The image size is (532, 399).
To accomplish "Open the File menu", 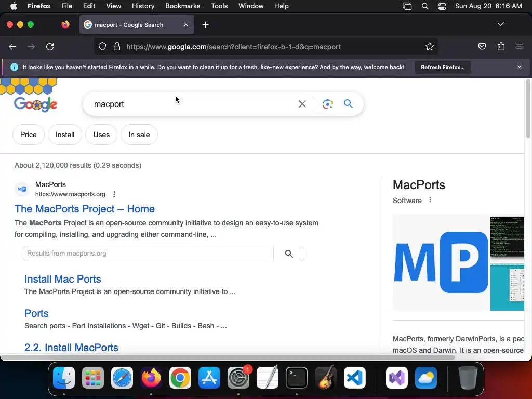I will point(67,6).
